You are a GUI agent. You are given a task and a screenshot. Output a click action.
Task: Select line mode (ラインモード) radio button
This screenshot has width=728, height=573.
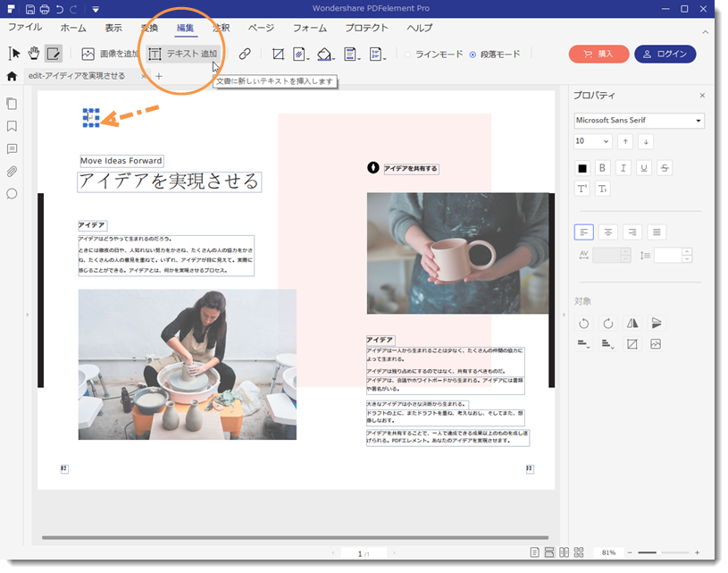pos(407,55)
